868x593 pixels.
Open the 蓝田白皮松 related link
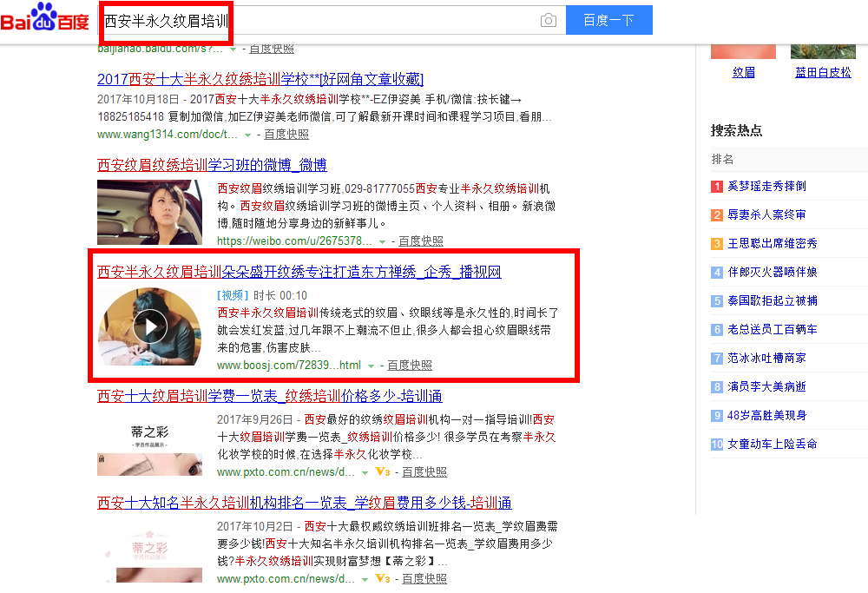823,73
